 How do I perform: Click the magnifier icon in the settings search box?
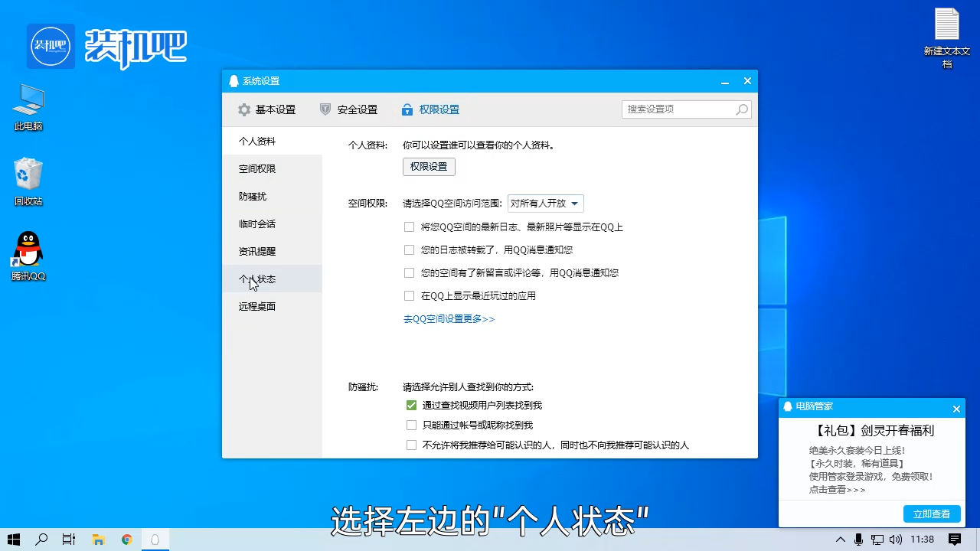click(741, 109)
